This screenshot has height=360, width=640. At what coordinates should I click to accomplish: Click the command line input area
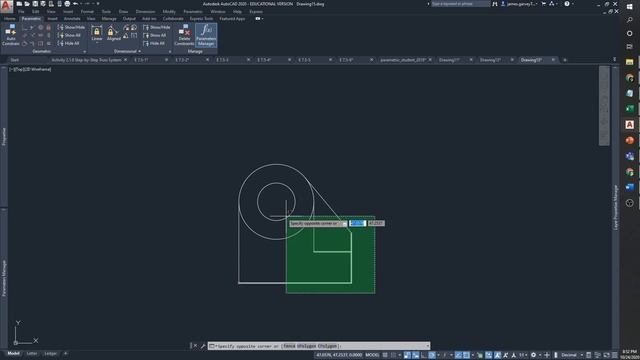click(319, 346)
